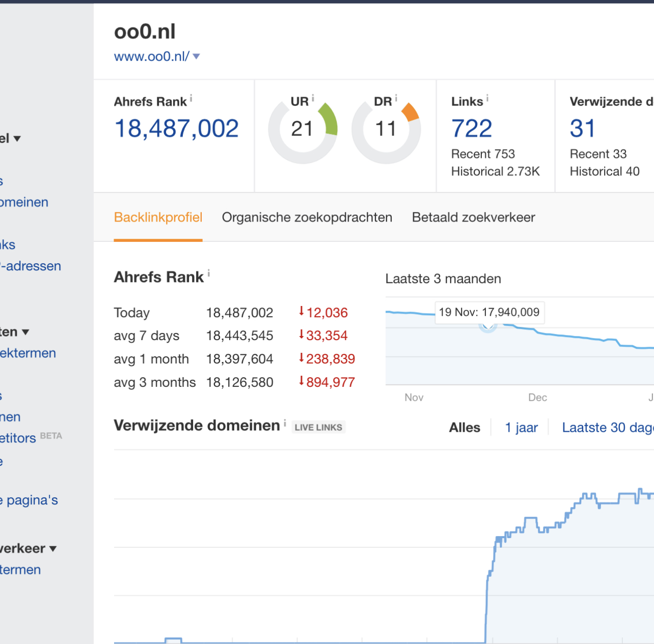Click the Dec label on chart axis
This screenshot has width=654, height=644.
click(x=537, y=397)
